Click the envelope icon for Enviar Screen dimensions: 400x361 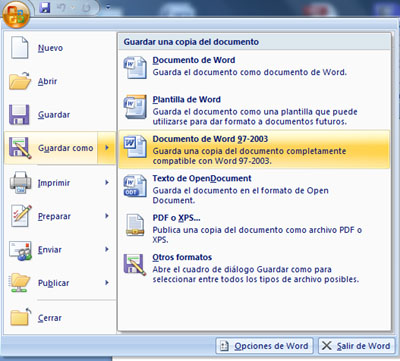pyautogui.click(x=21, y=250)
